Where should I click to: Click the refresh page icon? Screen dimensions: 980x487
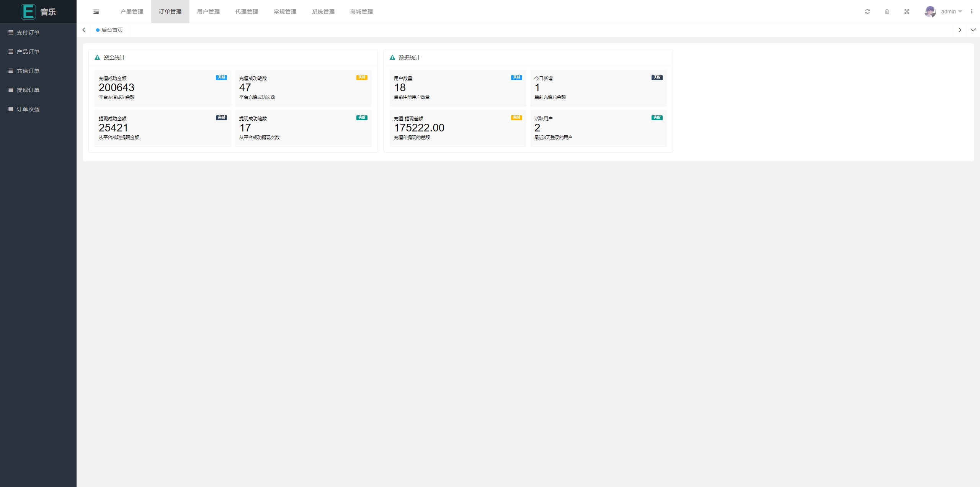pos(867,11)
